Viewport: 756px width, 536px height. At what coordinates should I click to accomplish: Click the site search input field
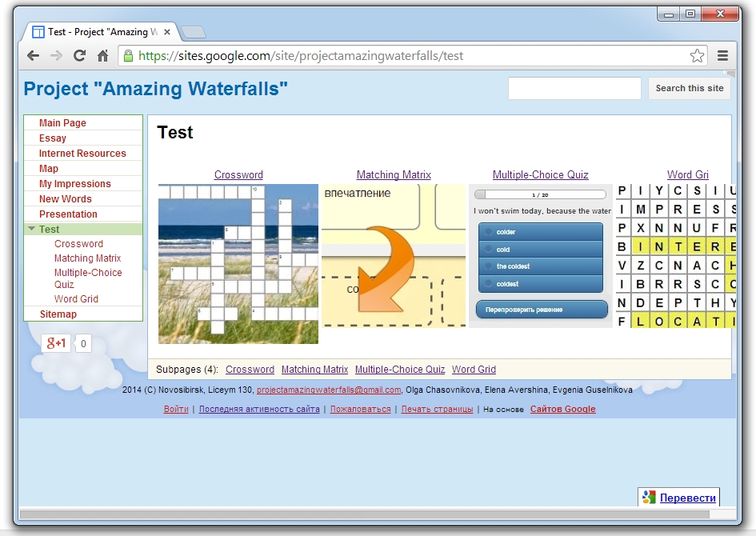(x=574, y=89)
